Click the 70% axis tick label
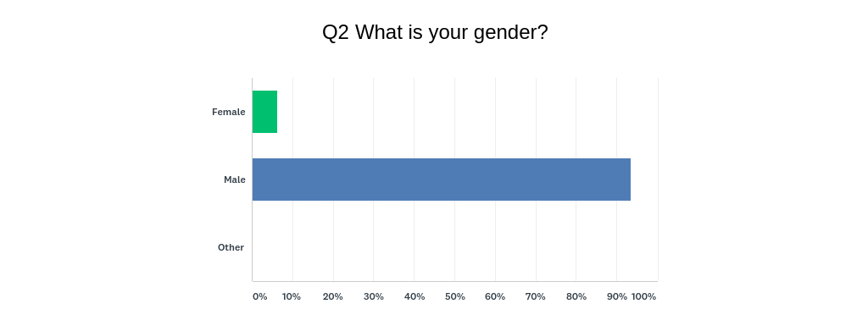 point(536,296)
